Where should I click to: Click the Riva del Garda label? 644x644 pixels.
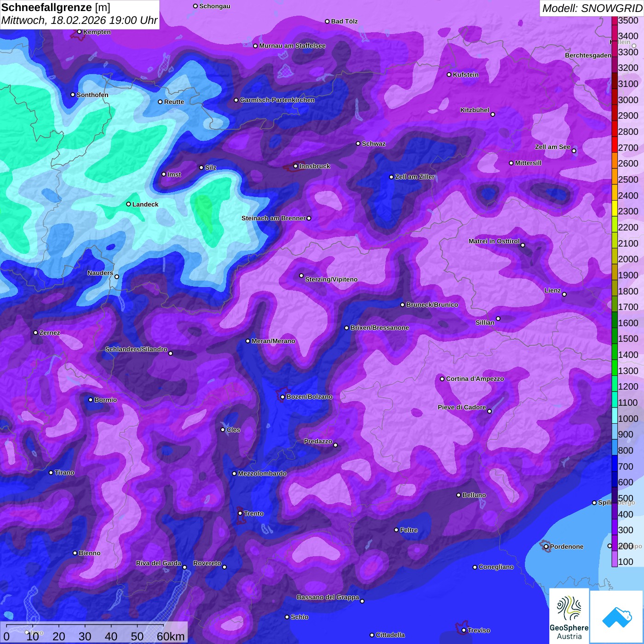159,563
